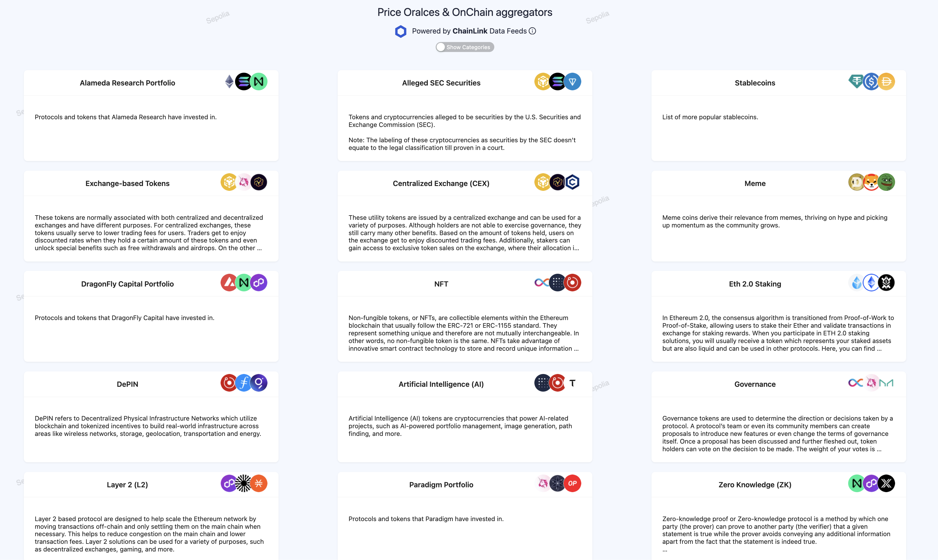Click the Optimism OP icon in Paradigm Portfolio
Viewport: 938px width, 560px height.
pyautogui.click(x=572, y=483)
